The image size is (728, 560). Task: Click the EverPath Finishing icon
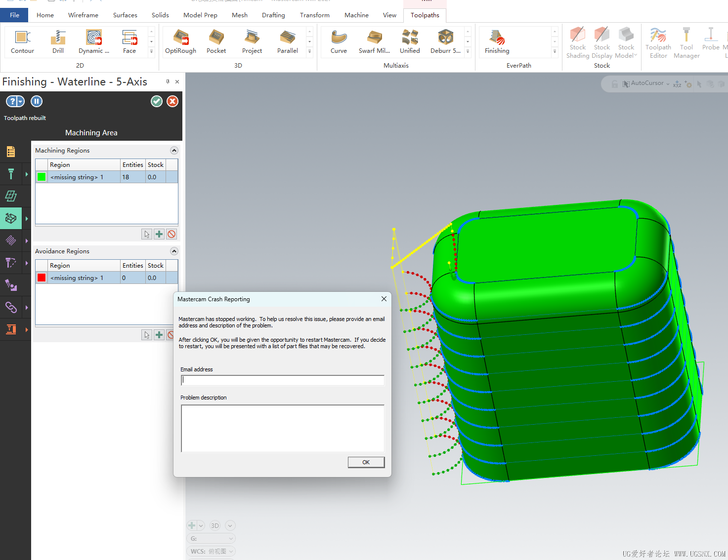[x=497, y=41]
